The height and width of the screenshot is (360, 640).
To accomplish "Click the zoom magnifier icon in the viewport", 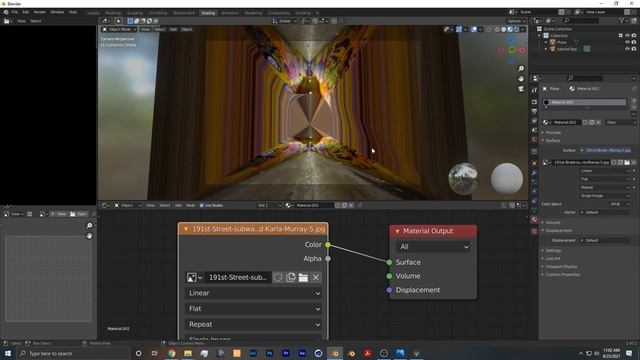I will [x=521, y=69].
